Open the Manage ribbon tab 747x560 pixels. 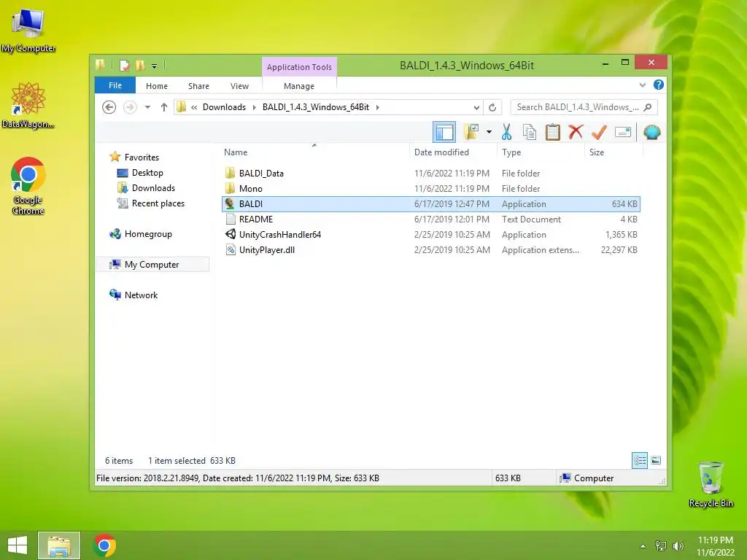point(299,86)
